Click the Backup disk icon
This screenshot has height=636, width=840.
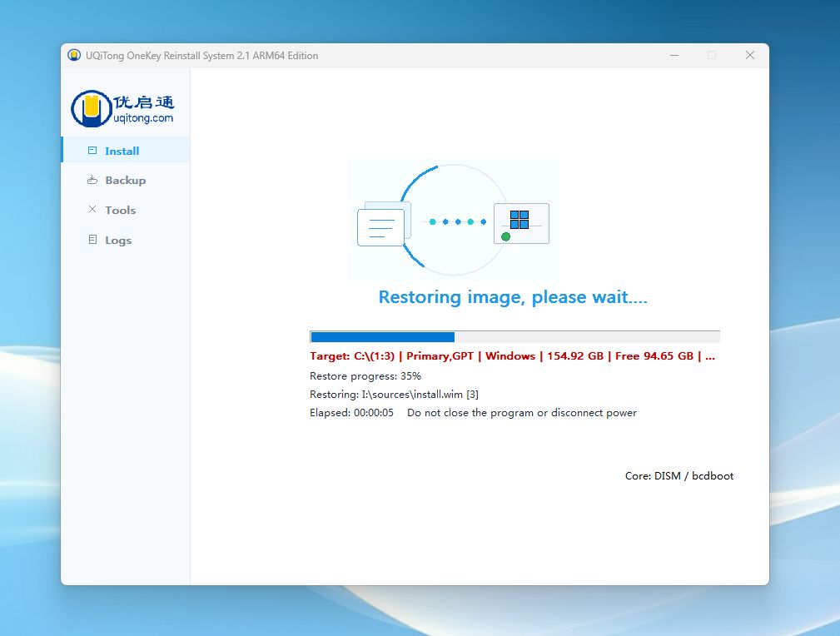click(x=92, y=180)
